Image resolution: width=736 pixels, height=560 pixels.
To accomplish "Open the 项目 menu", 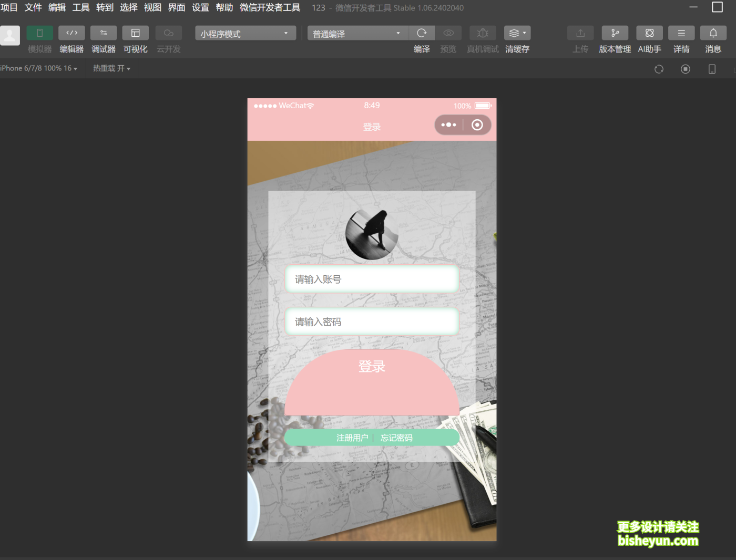I will (x=9, y=7).
